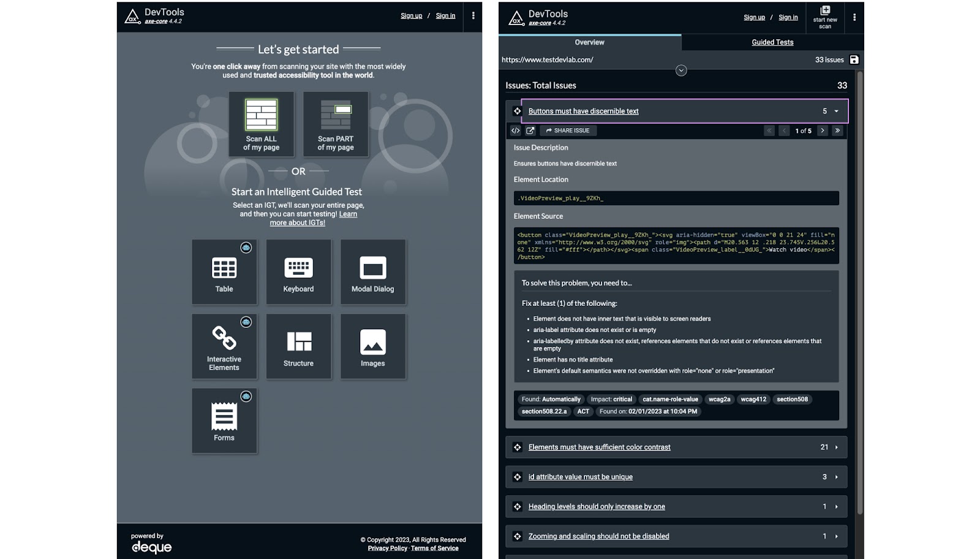Click Scan ALL of my page tile

tap(262, 124)
